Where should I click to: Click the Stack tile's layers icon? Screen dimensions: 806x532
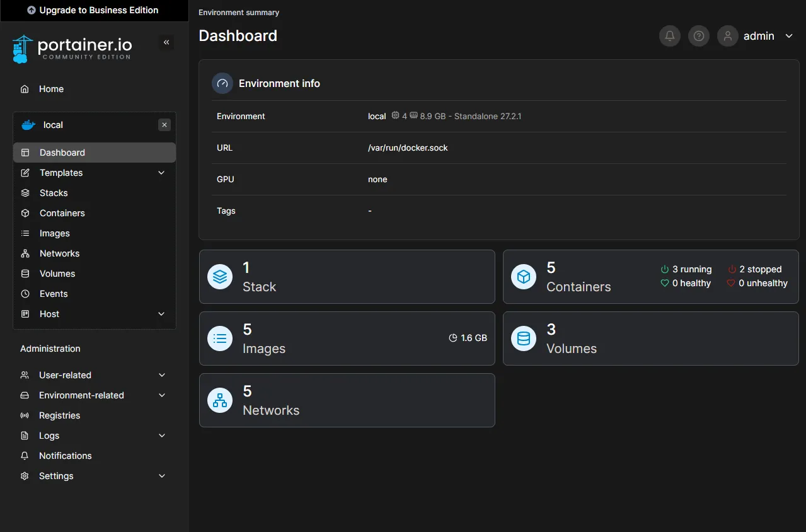click(x=220, y=277)
